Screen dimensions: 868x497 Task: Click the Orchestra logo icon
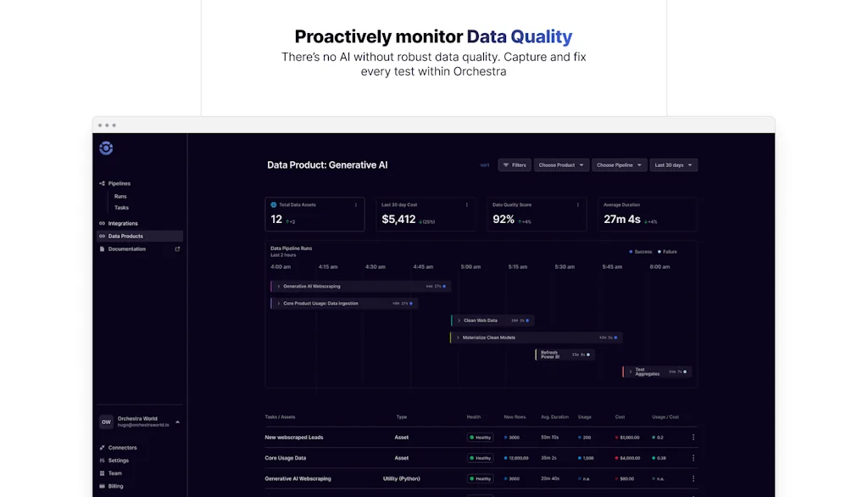point(105,148)
